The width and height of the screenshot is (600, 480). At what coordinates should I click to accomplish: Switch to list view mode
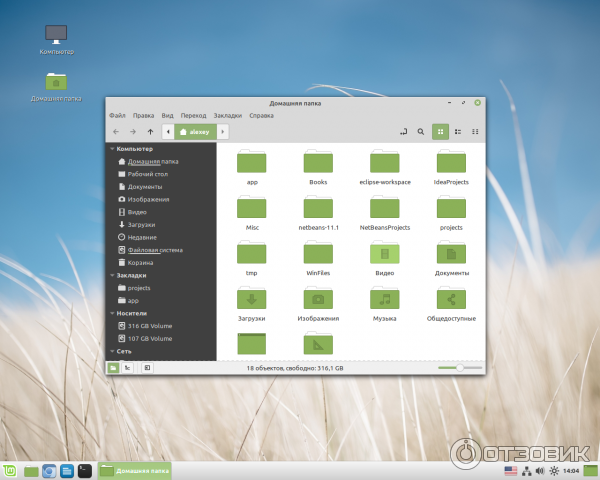click(458, 131)
